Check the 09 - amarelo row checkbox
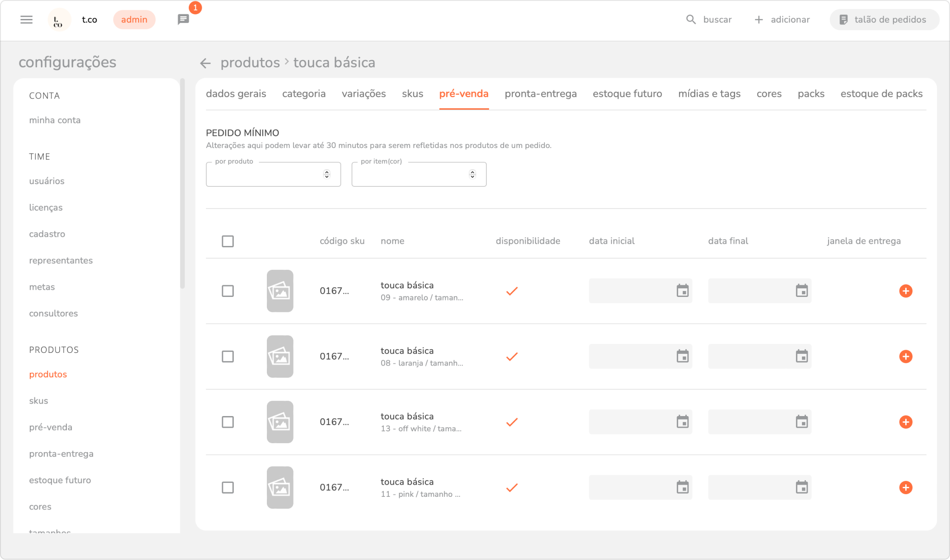The height and width of the screenshot is (560, 950). click(x=228, y=291)
